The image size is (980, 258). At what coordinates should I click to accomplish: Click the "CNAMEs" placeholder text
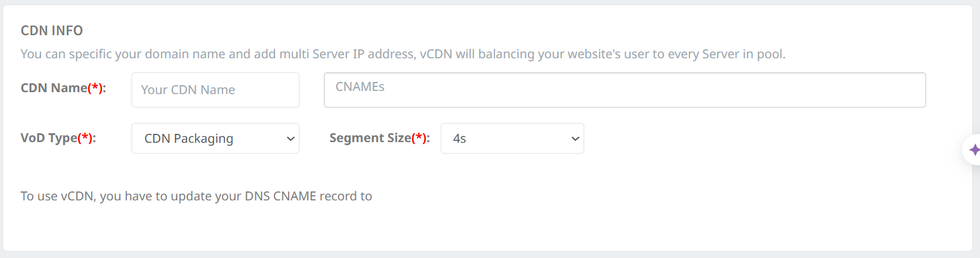[x=360, y=86]
